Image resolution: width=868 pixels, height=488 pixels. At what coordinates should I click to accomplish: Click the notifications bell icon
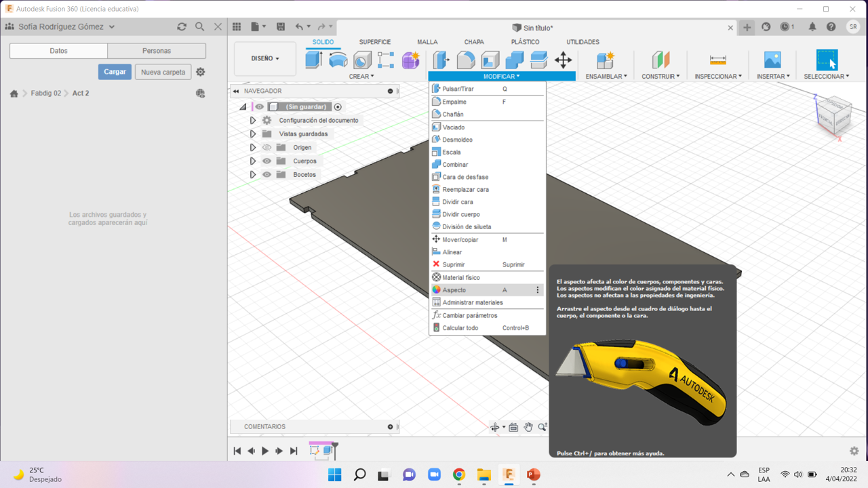[812, 27]
